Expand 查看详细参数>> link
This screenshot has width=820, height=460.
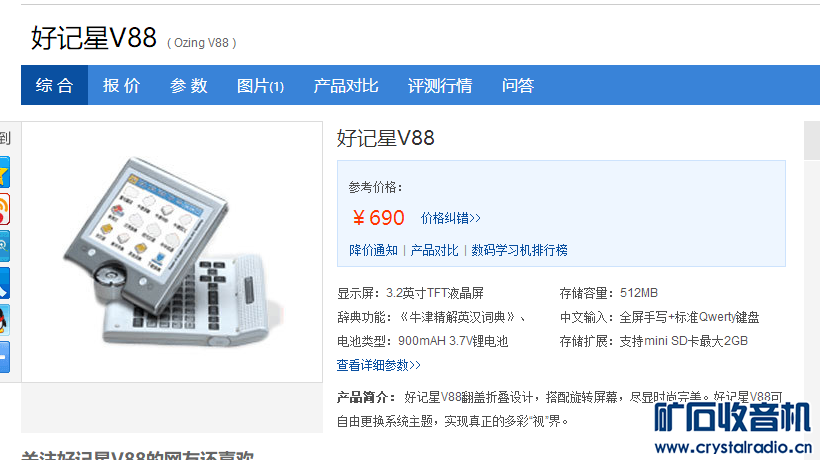[x=378, y=365]
